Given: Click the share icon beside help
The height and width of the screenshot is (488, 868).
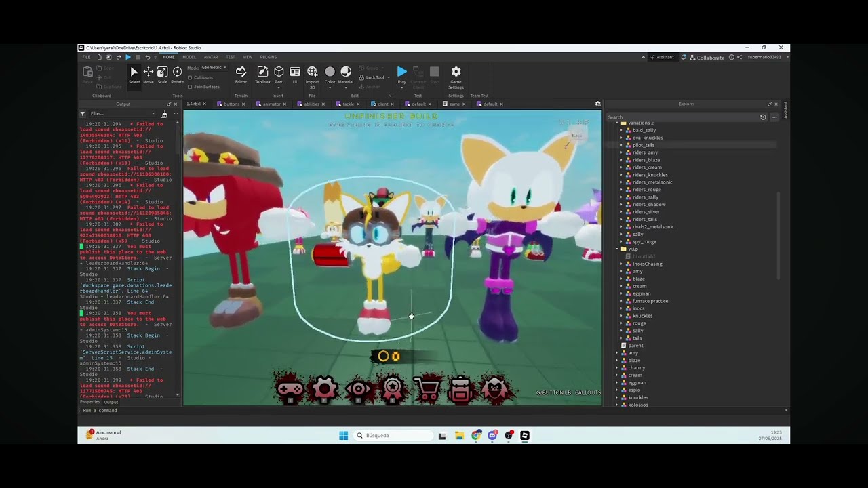Looking at the screenshot, I should tap(739, 57).
